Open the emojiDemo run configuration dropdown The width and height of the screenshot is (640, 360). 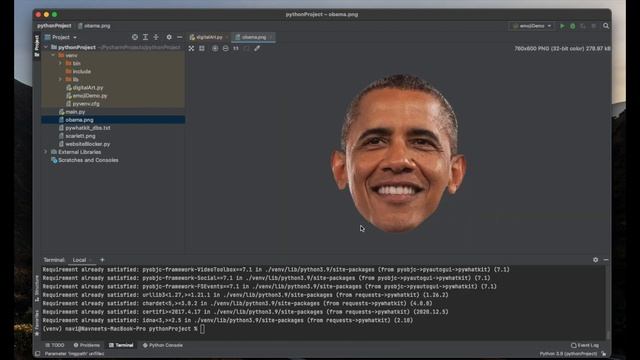(532, 26)
